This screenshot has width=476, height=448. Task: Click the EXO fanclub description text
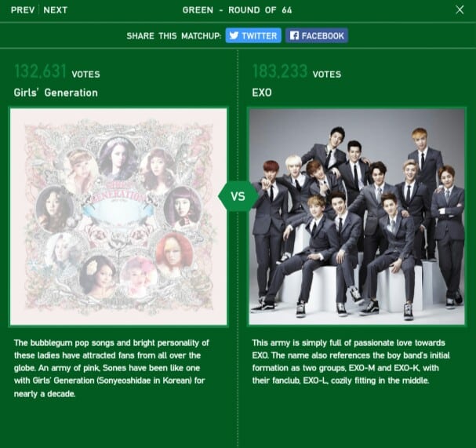351,362
